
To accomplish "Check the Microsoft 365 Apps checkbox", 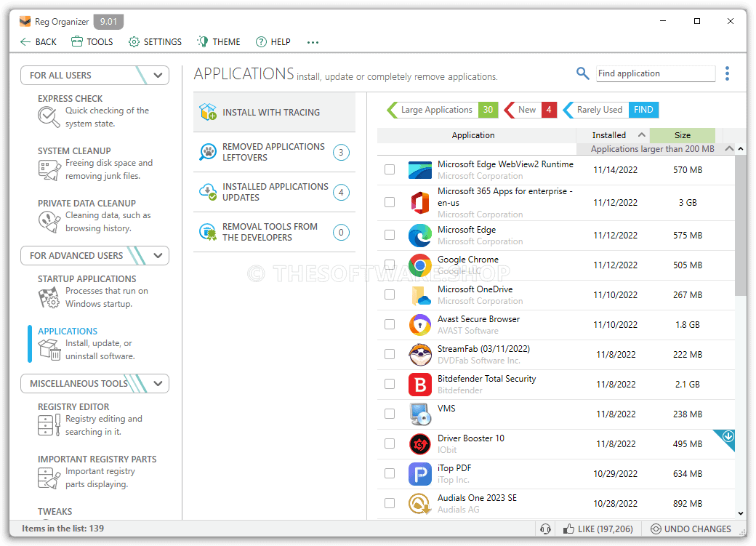I will coord(390,202).
